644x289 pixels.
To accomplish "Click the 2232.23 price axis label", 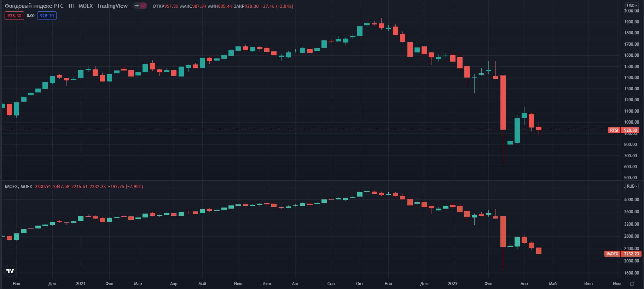I will 631,254.
